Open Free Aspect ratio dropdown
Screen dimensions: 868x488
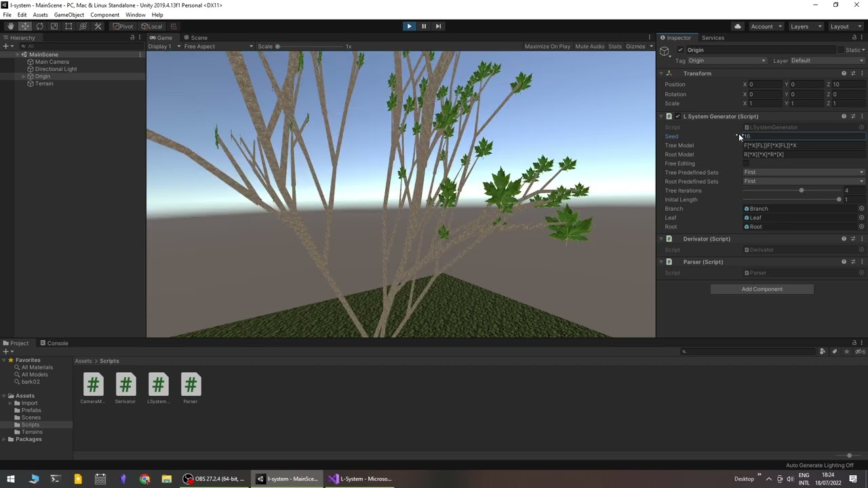218,47
